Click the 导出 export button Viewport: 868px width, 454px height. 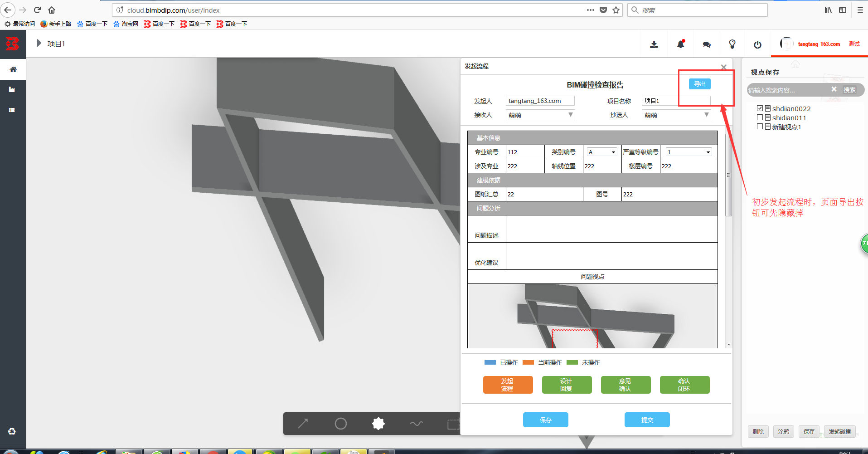700,84
